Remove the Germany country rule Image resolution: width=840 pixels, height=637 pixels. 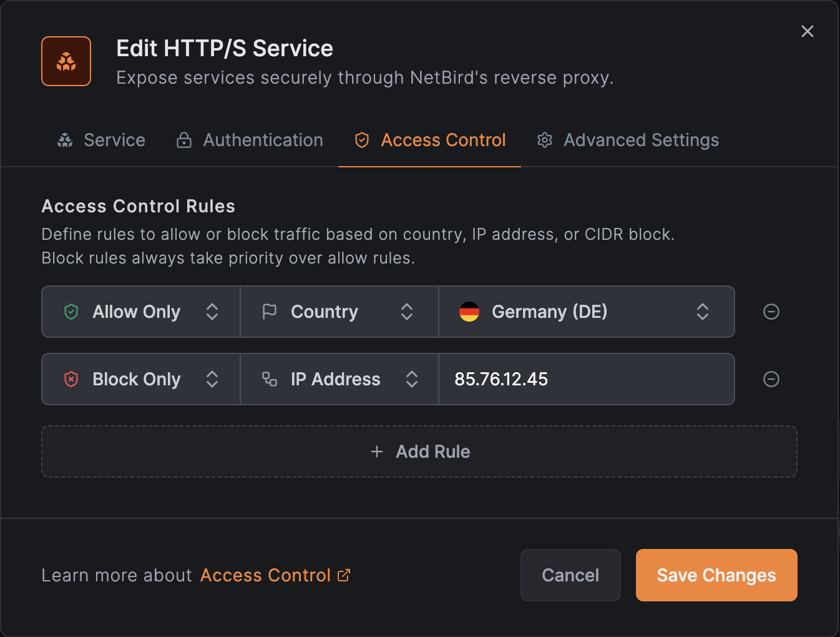point(771,312)
